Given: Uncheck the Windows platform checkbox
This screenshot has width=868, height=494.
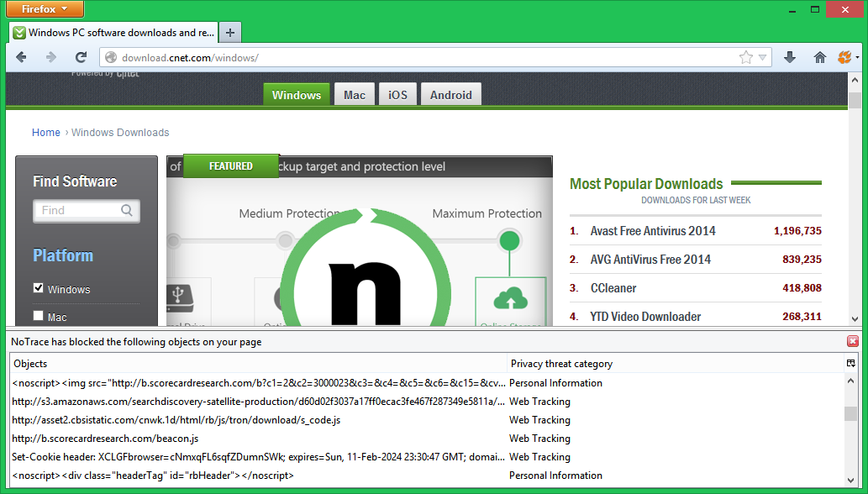Looking at the screenshot, I should pos(38,287).
